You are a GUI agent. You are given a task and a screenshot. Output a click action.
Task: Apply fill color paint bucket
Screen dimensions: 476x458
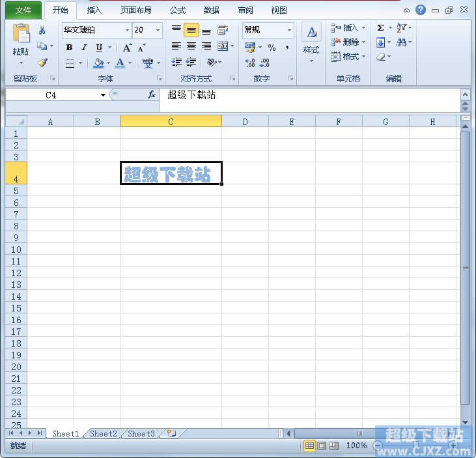[x=98, y=63]
